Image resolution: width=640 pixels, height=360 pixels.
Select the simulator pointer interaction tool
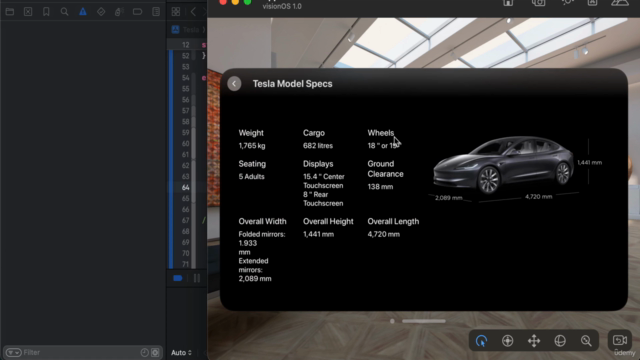coord(482,340)
